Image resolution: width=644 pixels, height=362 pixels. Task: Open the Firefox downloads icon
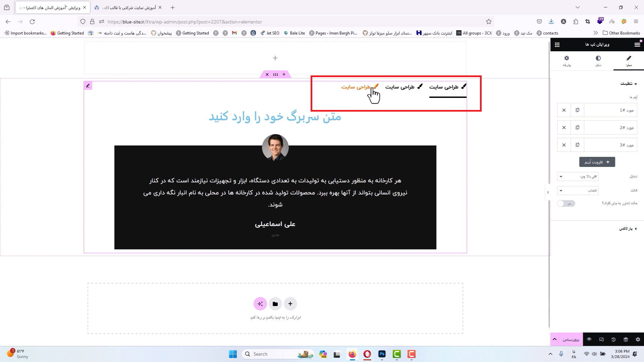(x=551, y=22)
